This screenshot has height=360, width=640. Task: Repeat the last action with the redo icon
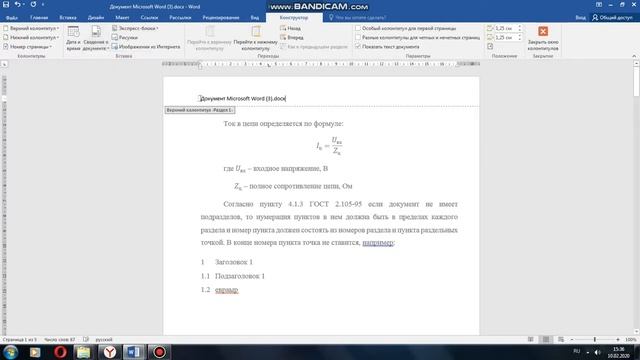pyautogui.click(x=33, y=4)
